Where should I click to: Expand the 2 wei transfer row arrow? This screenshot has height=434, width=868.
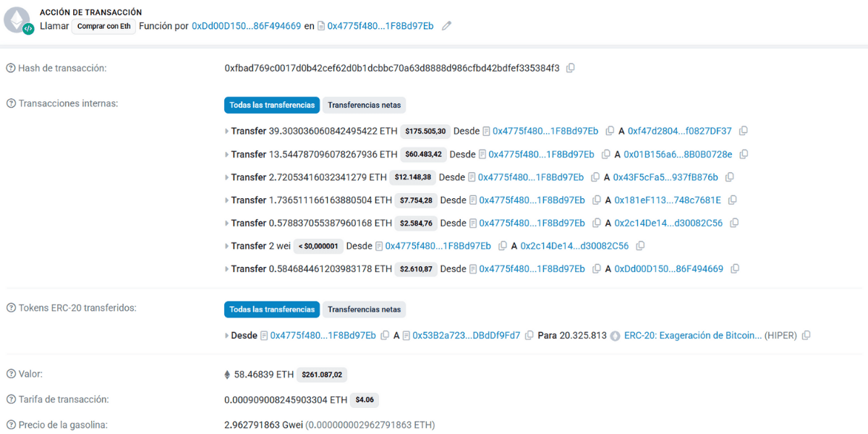tap(227, 246)
